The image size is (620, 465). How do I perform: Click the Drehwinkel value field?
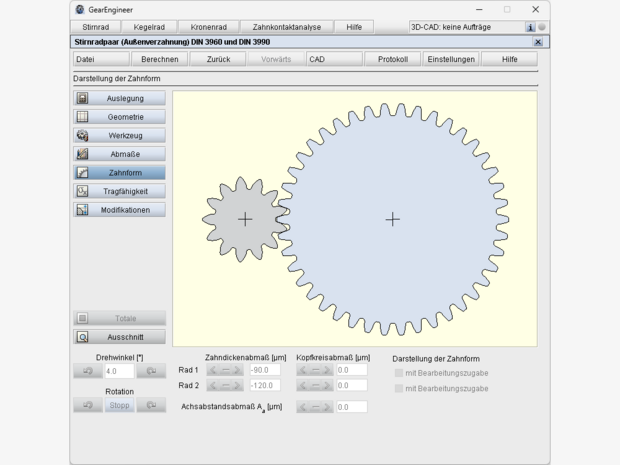[x=118, y=371]
